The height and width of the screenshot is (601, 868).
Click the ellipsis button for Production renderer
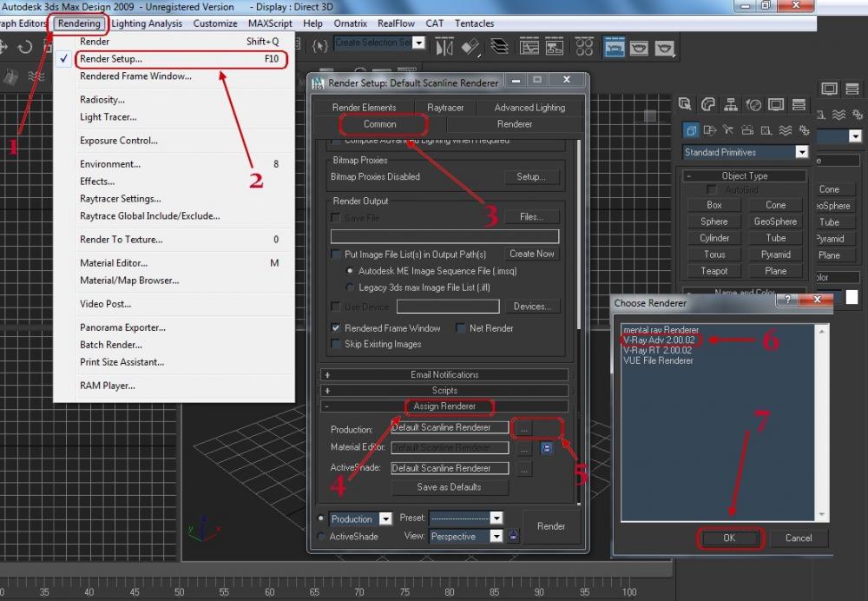[x=523, y=428]
